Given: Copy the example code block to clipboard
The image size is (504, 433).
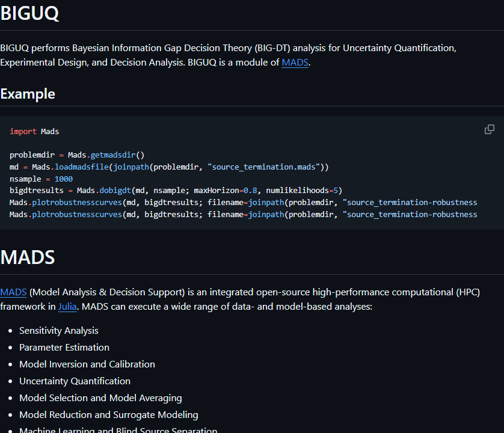Looking at the screenshot, I should [x=489, y=129].
